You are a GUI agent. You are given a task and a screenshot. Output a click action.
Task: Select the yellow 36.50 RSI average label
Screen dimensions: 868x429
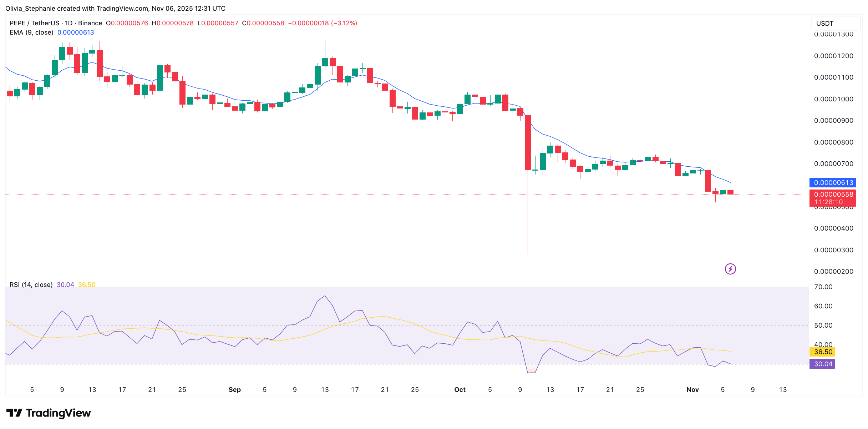point(822,352)
